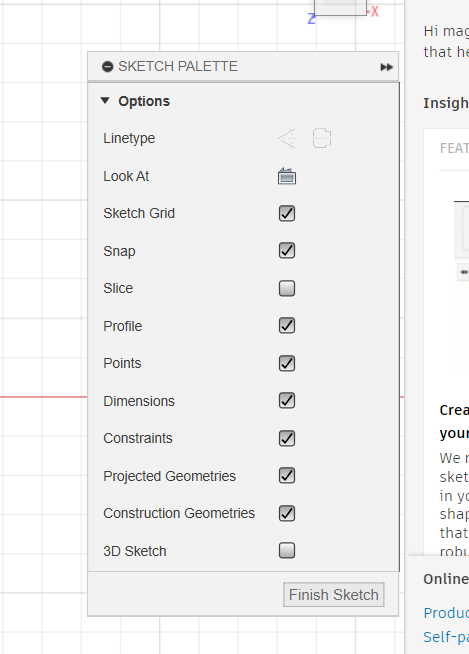
Task: Uncheck the Profile checkbox
Action: 287,326
